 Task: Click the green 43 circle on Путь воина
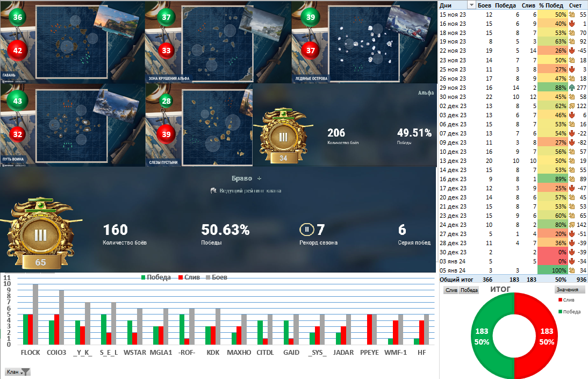pyautogui.click(x=18, y=101)
